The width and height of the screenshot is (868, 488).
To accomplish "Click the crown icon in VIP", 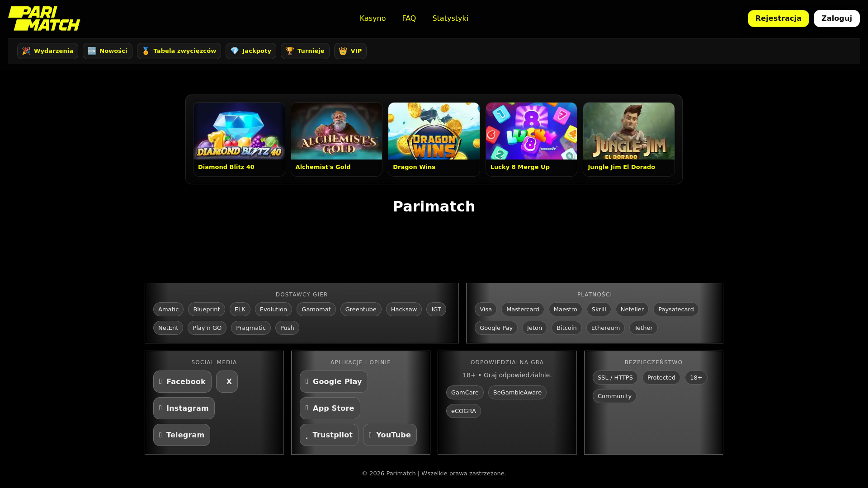I will [343, 51].
